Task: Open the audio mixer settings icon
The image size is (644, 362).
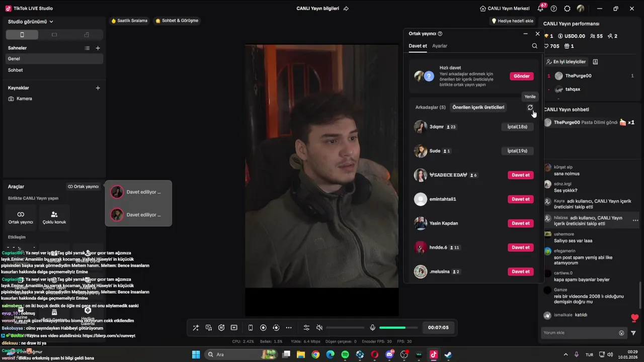Action: 306,328
